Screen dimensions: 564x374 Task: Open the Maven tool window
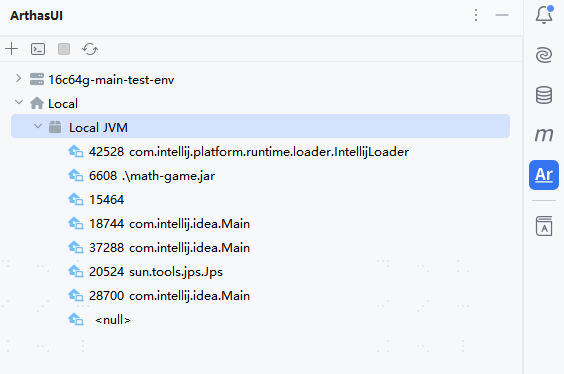point(544,135)
